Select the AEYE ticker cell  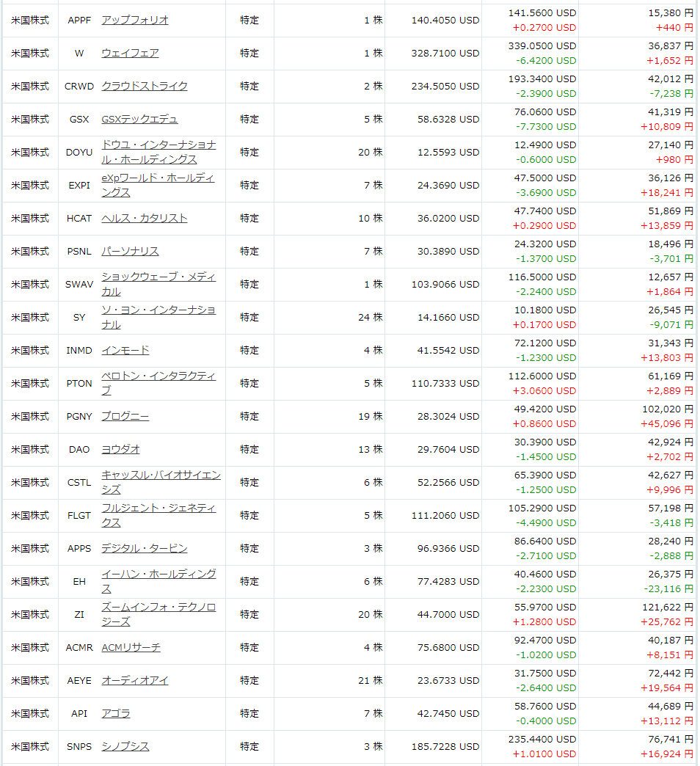pyautogui.click(x=79, y=680)
